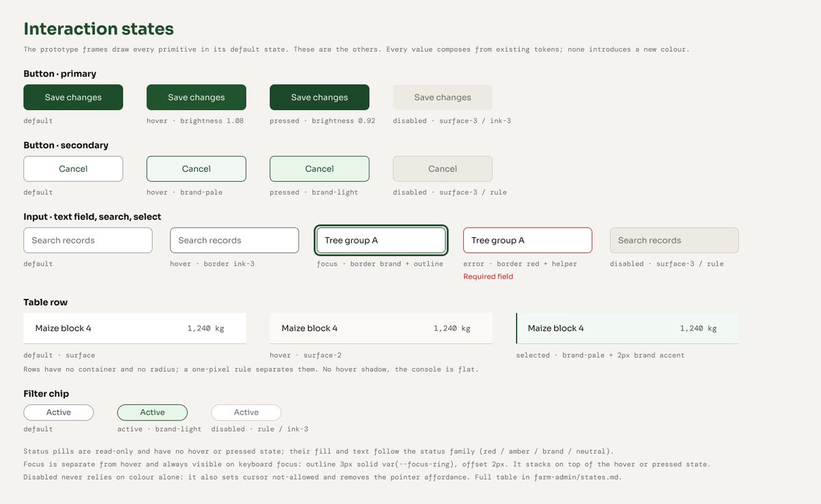The height and width of the screenshot is (504, 821).
Task: Click the hover · surface-2 caption
Action: coord(305,355)
